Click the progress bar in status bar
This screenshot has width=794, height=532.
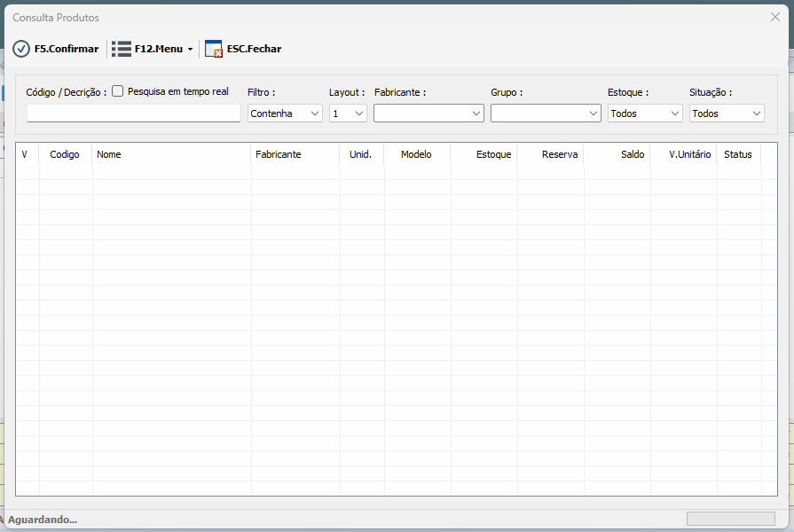pos(730,519)
